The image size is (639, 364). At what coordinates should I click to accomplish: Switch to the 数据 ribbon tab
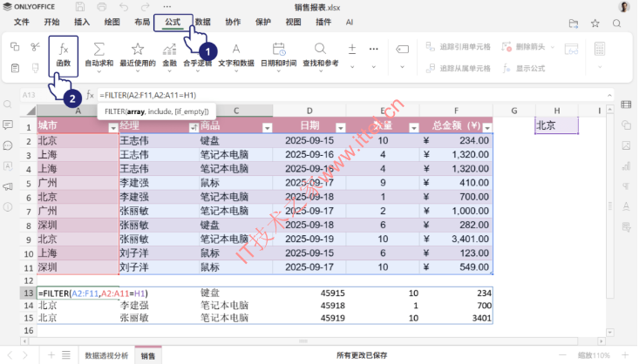click(202, 22)
